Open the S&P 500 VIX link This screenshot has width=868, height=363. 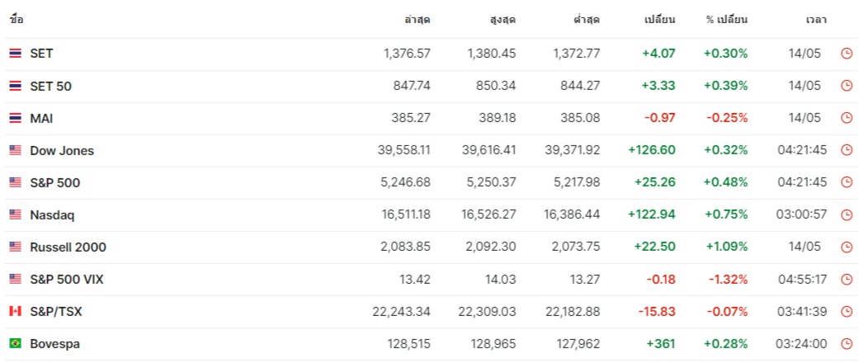67,279
